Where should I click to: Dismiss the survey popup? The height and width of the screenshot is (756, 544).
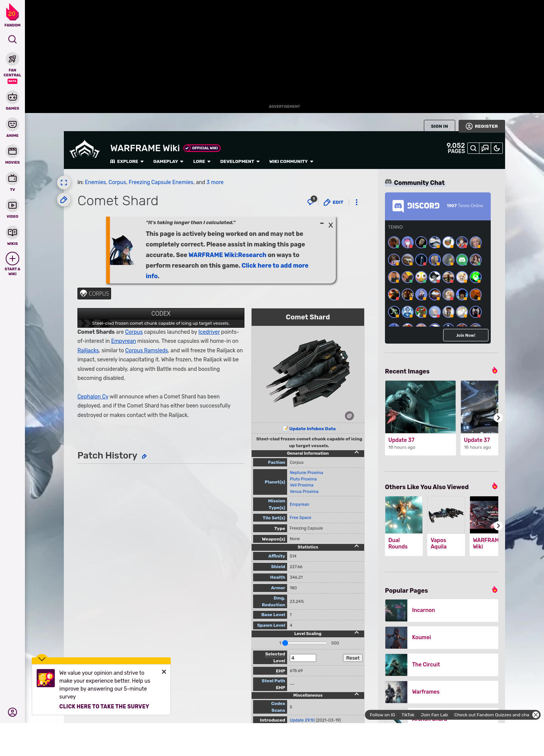tap(164, 672)
